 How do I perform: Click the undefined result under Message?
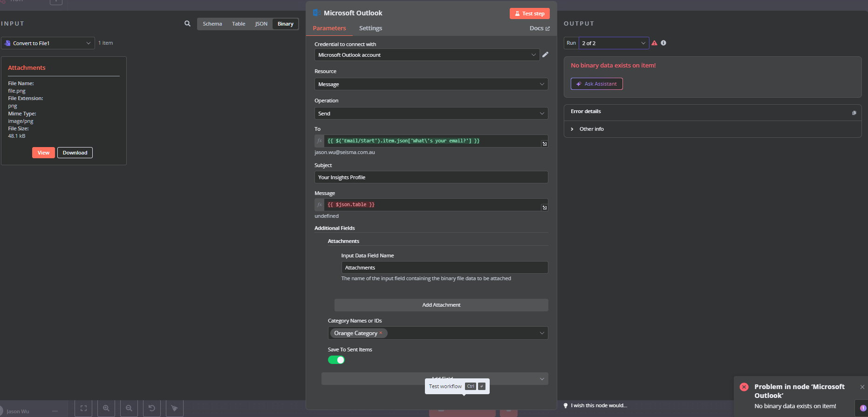(x=327, y=216)
